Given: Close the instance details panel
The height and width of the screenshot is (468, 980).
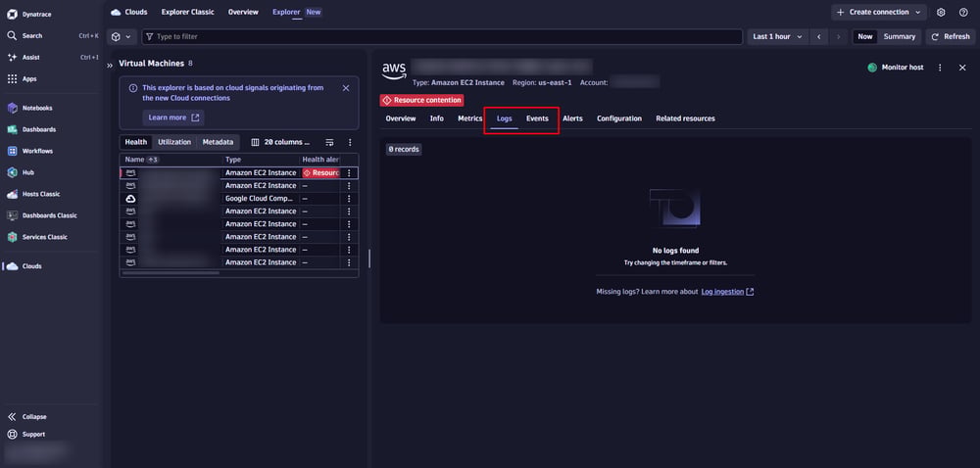Looking at the screenshot, I should click(x=962, y=68).
